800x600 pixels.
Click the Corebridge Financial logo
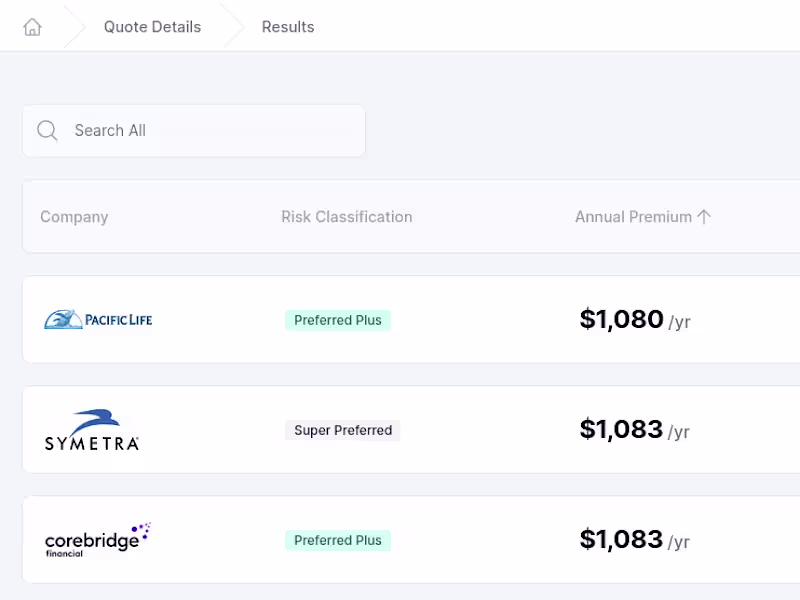pos(97,540)
